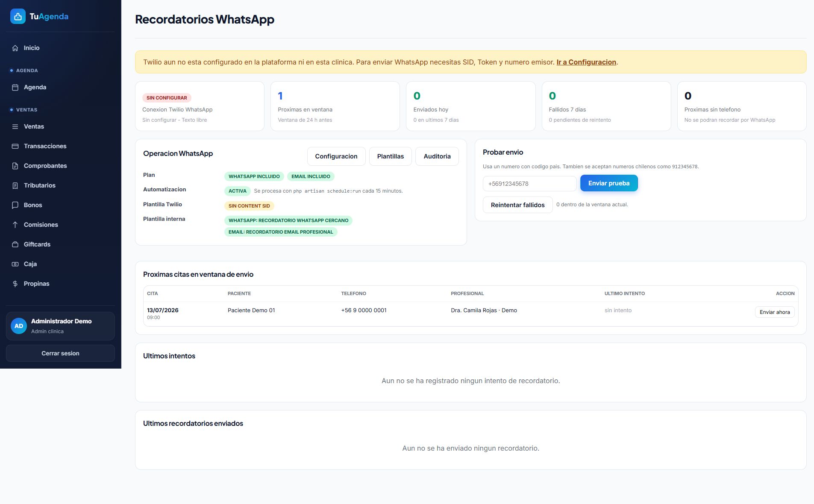The width and height of the screenshot is (814, 504).
Task: Click the Bonos icon in sidebar
Action: pos(15,205)
